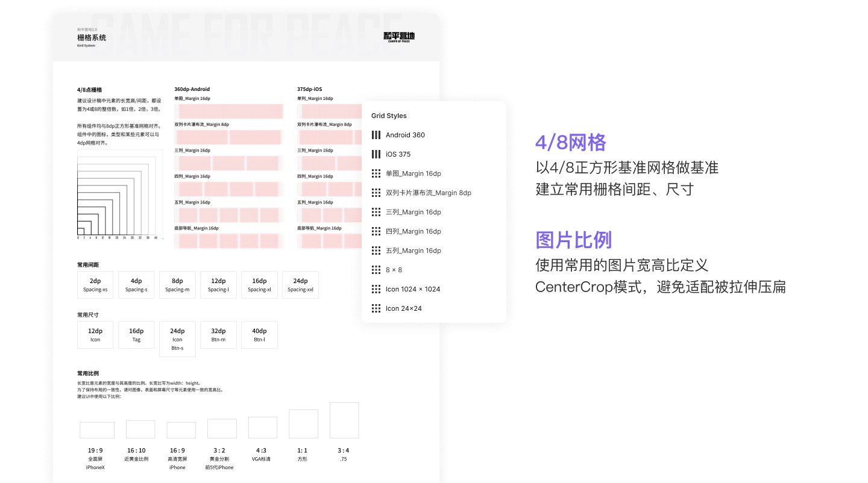868x483 pixels.
Task: Click the column icon beside Android 360
Action: pos(376,135)
